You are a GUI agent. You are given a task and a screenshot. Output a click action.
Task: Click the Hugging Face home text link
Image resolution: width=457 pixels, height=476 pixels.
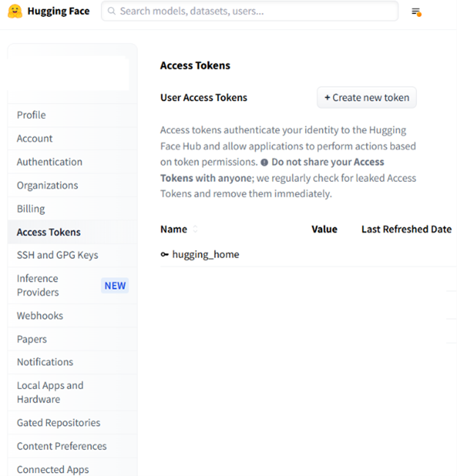(x=58, y=11)
